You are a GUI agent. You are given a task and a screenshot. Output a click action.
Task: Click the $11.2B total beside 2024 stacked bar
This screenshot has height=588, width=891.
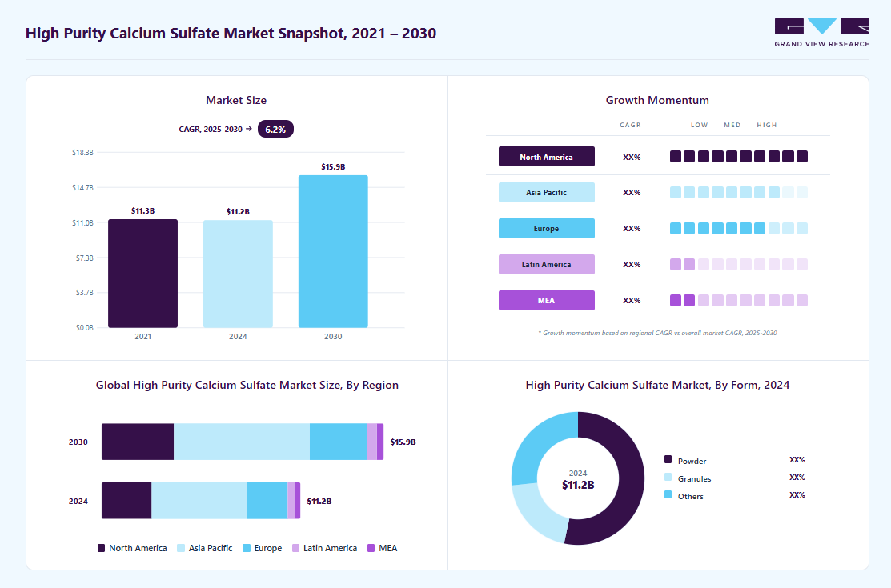[x=319, y=501]
